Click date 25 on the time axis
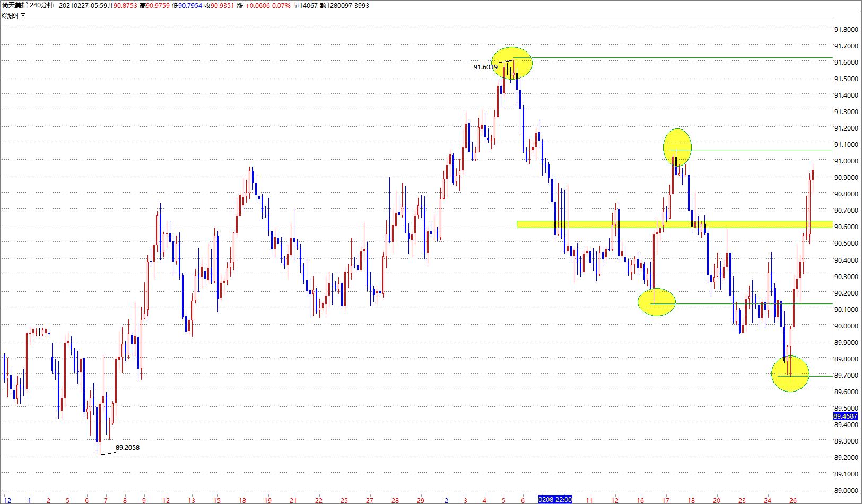862x504 pixels. [x=344, y=500]
